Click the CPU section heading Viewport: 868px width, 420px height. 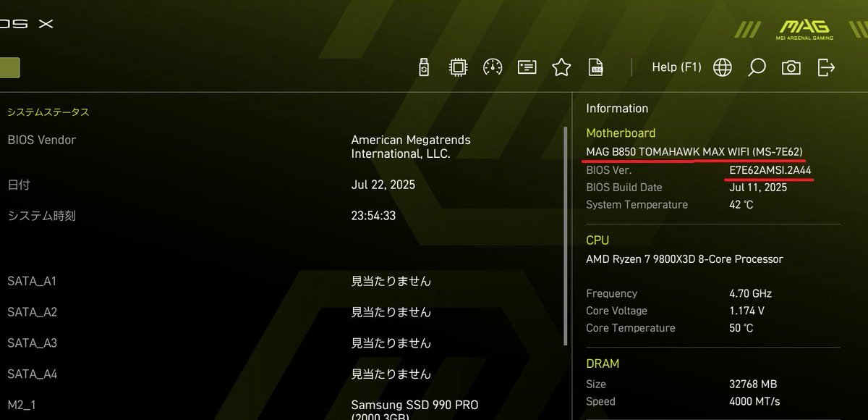coord(597,240)
